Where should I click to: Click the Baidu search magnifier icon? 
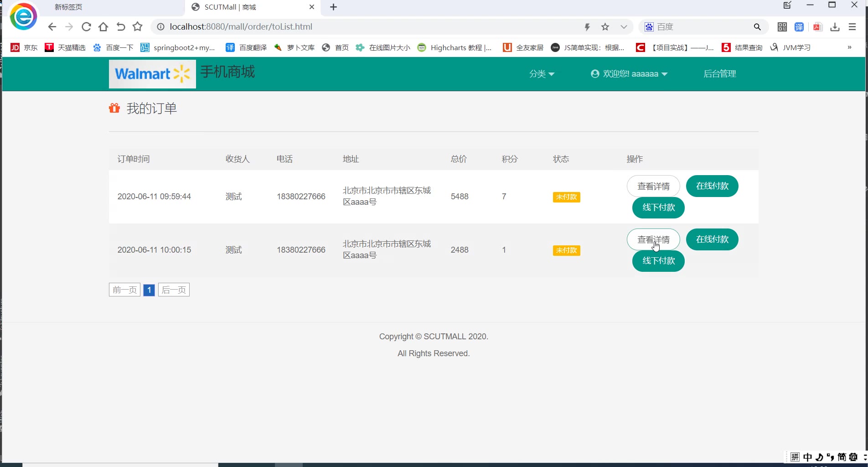757,27
